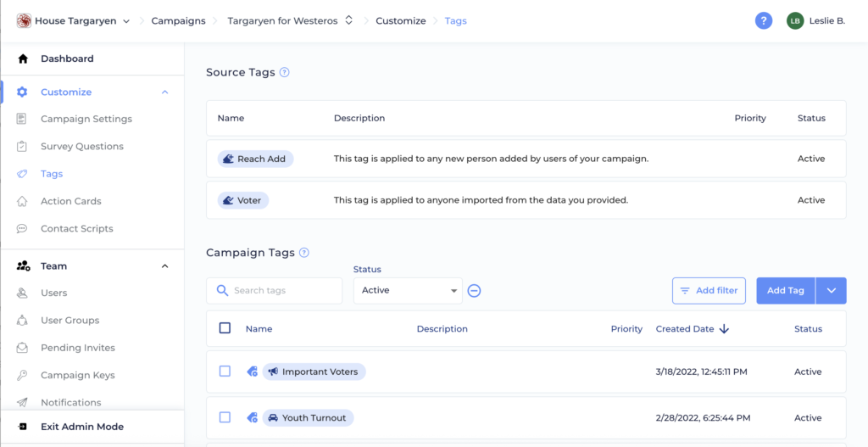Click the Pending Invites envelope icon
Viewport: 868px width, 447px height.
21,348
